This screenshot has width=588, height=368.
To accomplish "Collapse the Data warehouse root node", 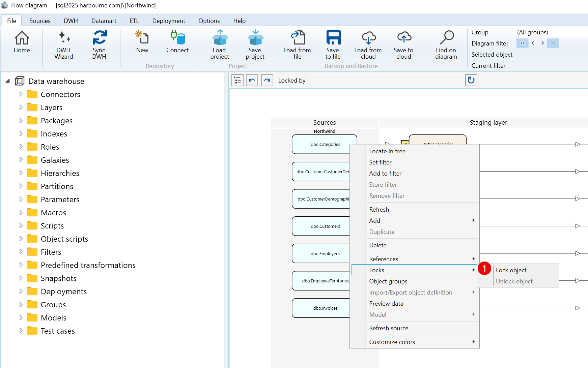I will 8,81.
